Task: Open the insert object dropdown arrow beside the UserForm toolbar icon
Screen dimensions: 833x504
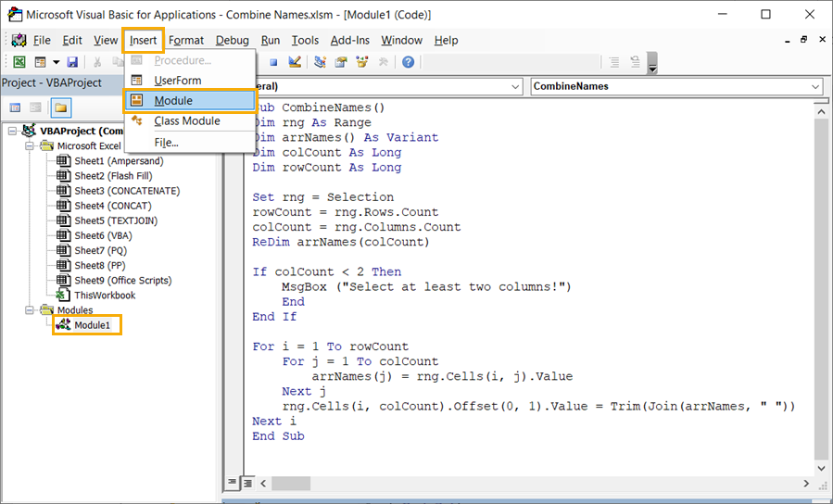Action: click(x=56, y=62)
